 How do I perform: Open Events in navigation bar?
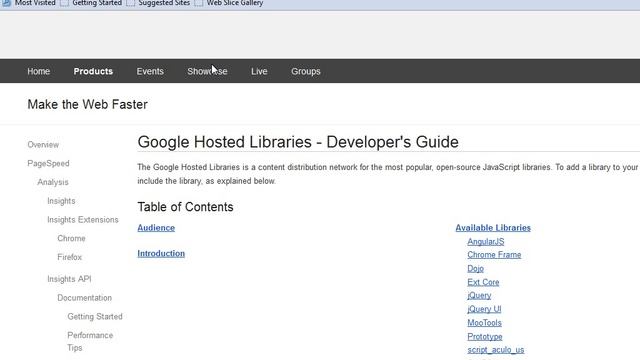point(150,71)
